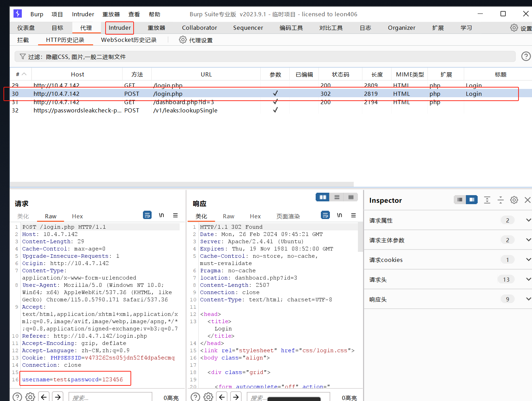The width and height of the screenshot is (532, 401).
Task: Switch request view to Hex tab
Action: (77, 216)
